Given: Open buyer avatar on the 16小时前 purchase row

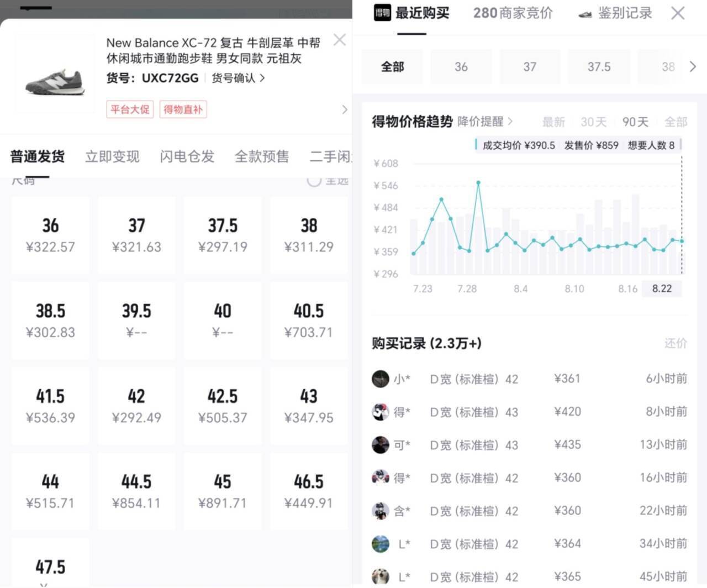Looking at the screenshot, I should tap(381, 477).
